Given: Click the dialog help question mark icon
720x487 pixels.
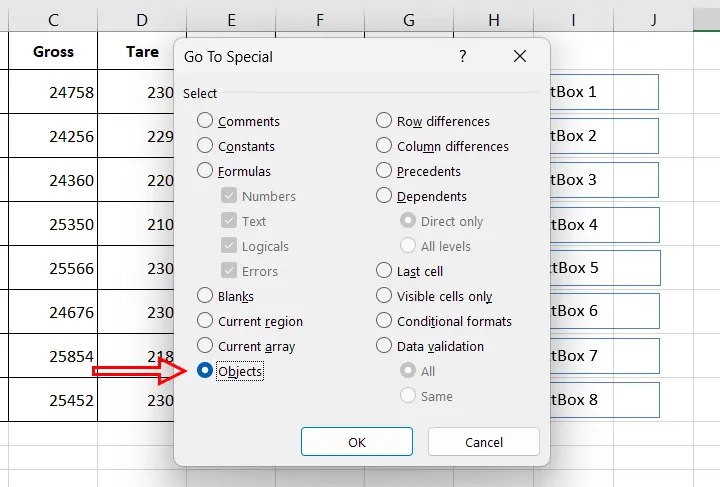Looking at the screenshot, I should 462,57.
